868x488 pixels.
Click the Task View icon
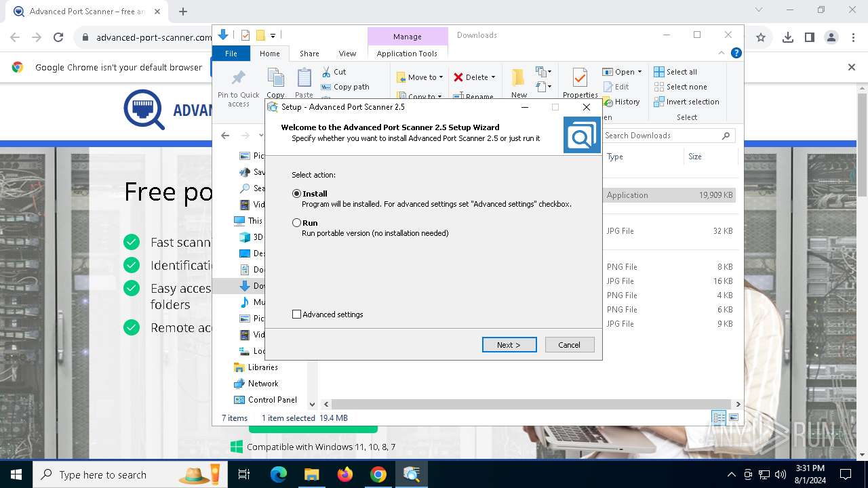[x=244, y=474]
